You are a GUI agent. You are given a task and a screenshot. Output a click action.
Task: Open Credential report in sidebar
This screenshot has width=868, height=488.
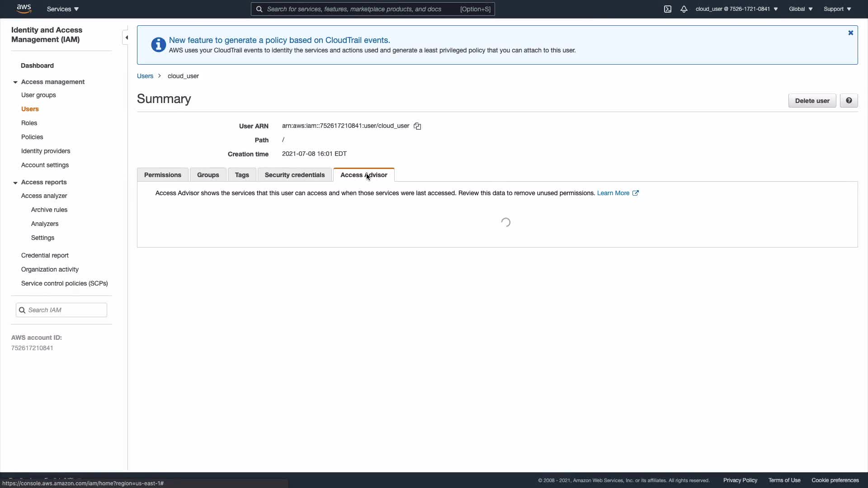pos(45,255)
